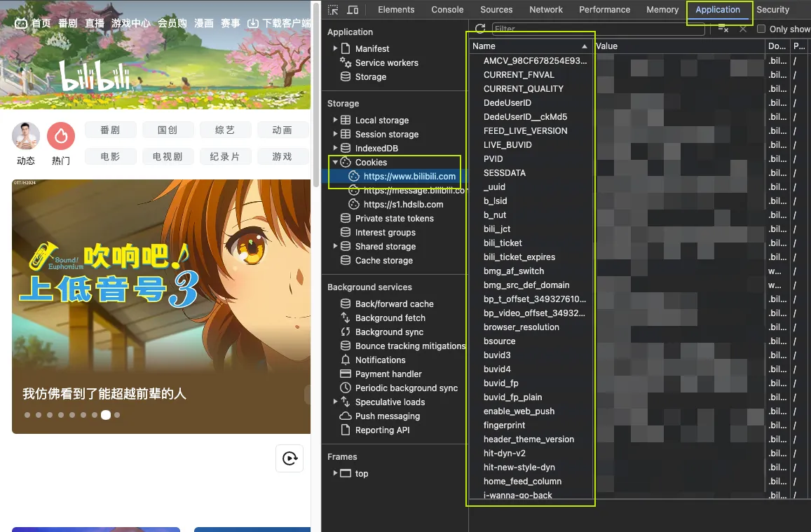The height and width of the screenshot is (532, 811).
Task: Expand the Shared storage node
Action: pos(335,246)
